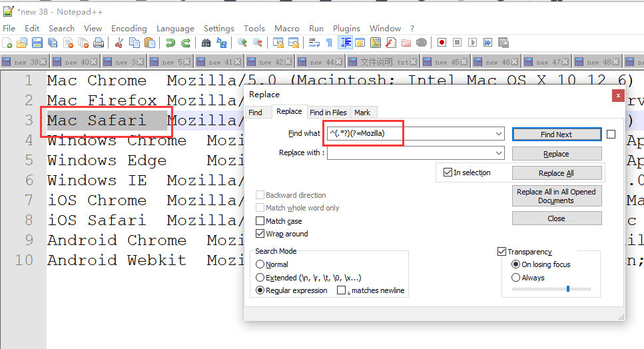The image size is (644, 349).
Task: Expand the Find what history dropdown
Action: pos(499,134)
